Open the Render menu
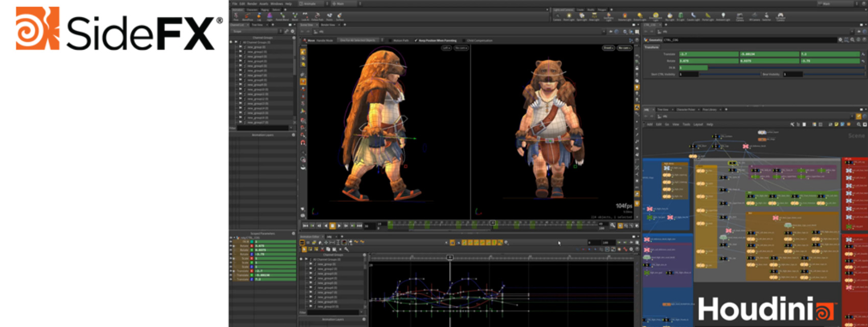 pyautogui.click(x=252, y=4)
